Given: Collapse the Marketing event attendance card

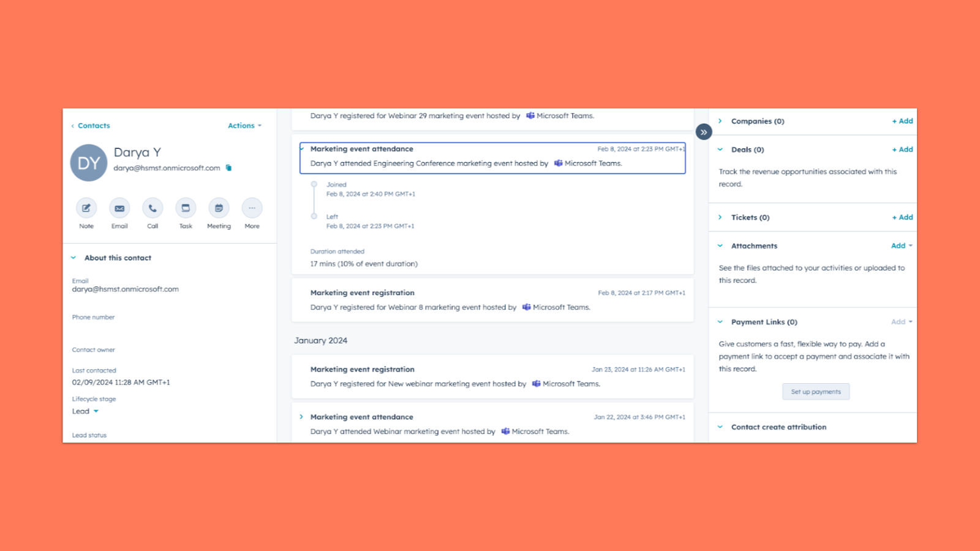Looking at the screenshot, I should 302,148.
